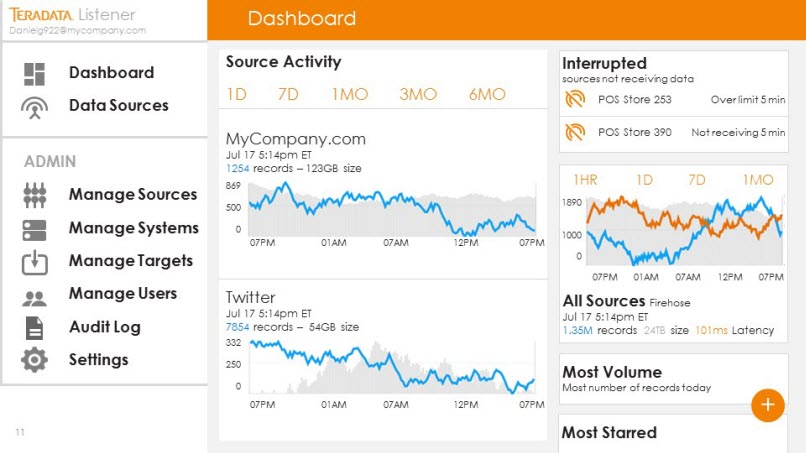This screenshot has width=806, height=453.
Task: Click the Audit Log document icon
Action: [x=35, y=328]
